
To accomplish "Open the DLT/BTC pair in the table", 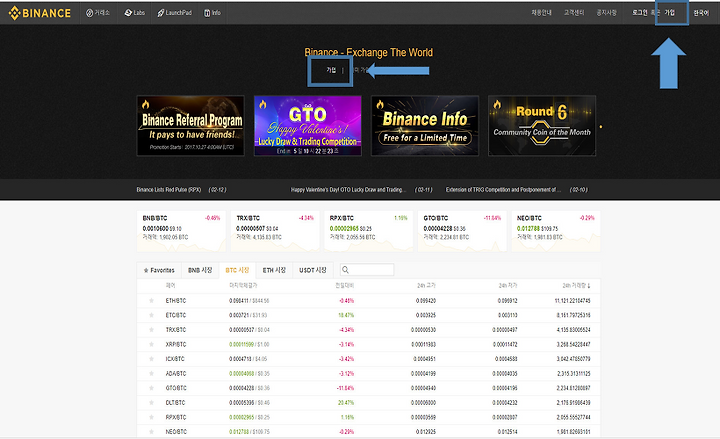I will [x=175, y=403].
